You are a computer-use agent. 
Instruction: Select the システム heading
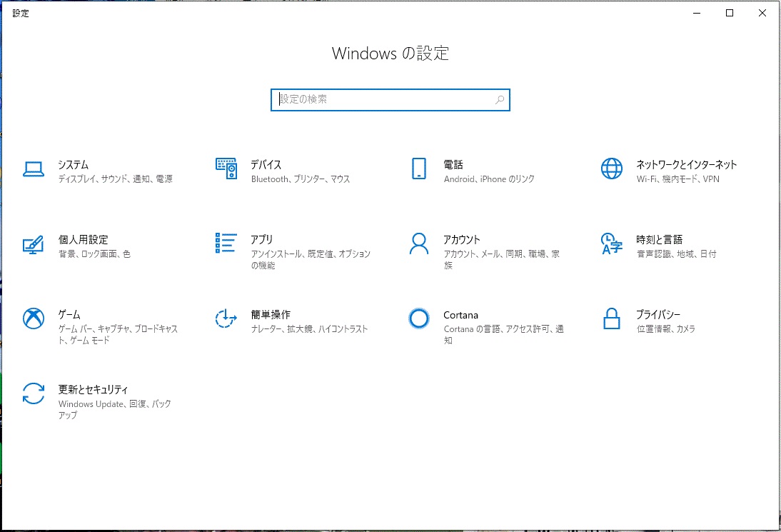(x=74, y=164)
